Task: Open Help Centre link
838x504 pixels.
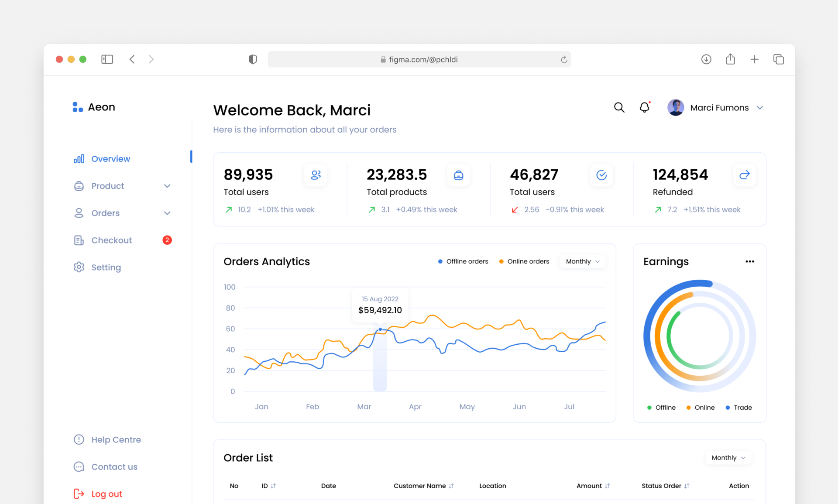Action: point(116,439)
